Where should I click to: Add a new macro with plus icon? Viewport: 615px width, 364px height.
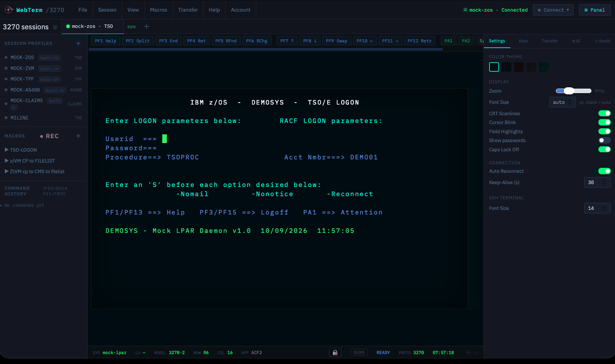click(78, 136)
